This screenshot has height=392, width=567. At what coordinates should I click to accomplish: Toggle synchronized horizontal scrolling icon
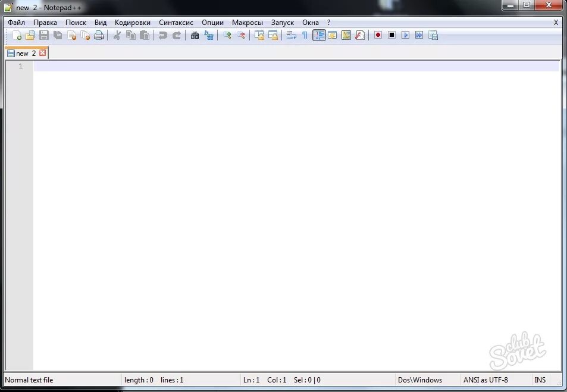pyautogui.click(x=273, y=35)
